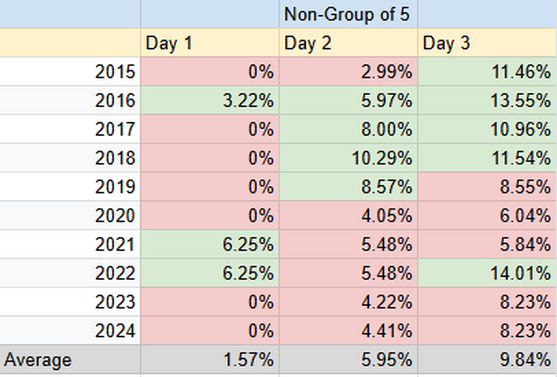Select the 2023 Day 2 value 4.22%
557x377 pixels.
pyautogui.click(x=348, y=302)
